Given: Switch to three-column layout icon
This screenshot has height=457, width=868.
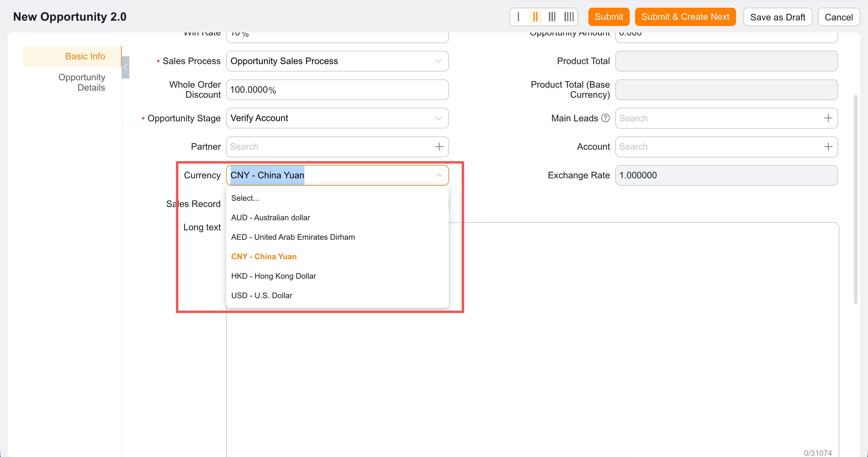Looking at the screenshot, I should pyautogui.click(x=552, y=17).
